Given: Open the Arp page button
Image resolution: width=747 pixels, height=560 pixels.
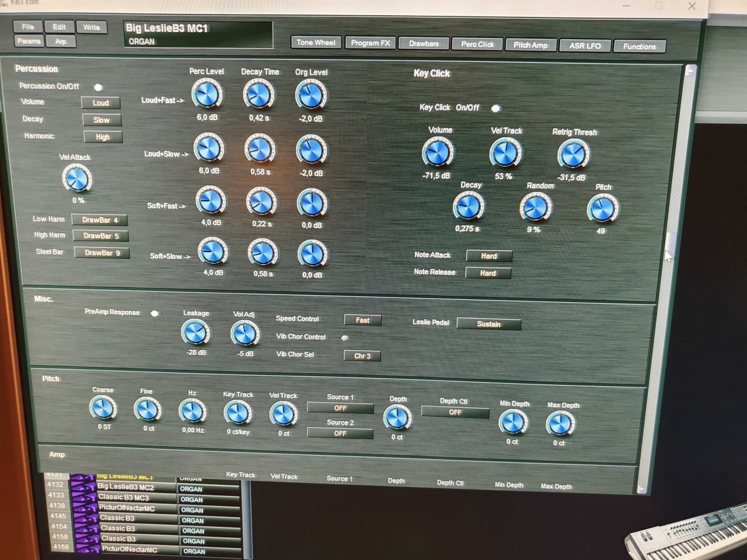Looking at the screenshot, I should point(61,41).
